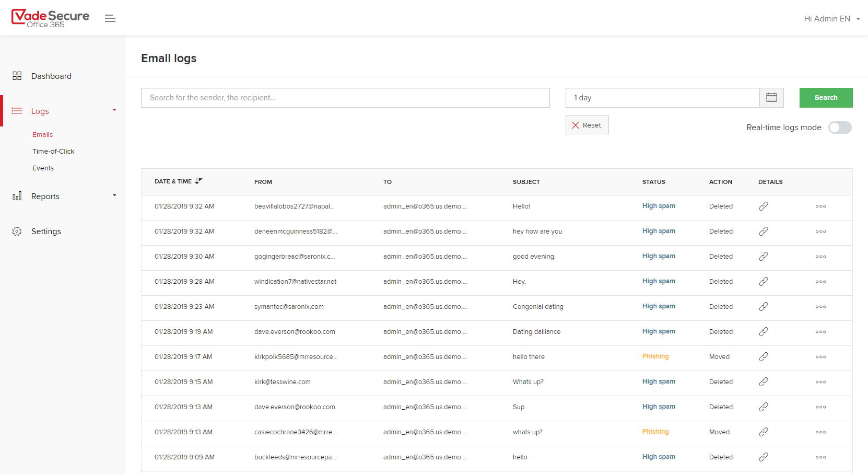Go to Time-of-Click logs submenu

[53, 152]
